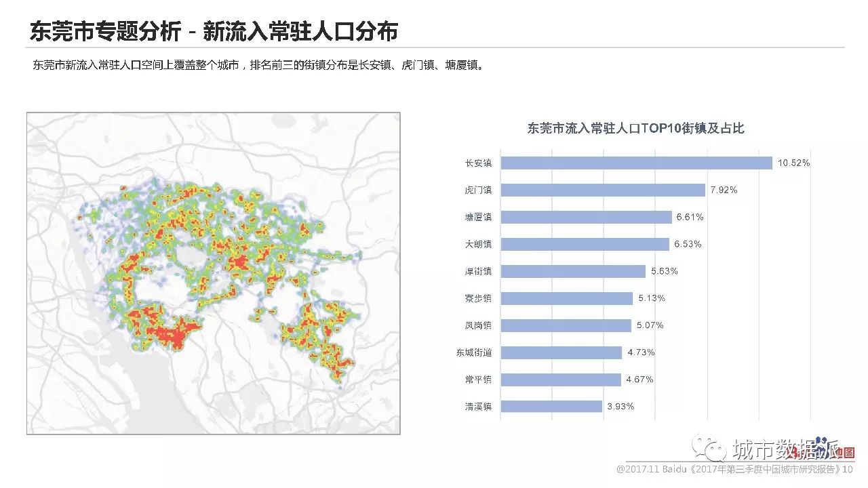This screenshot has width=868, height=488.
Task: Click the 5.07% data value
Action: click(x=650, y=325)
